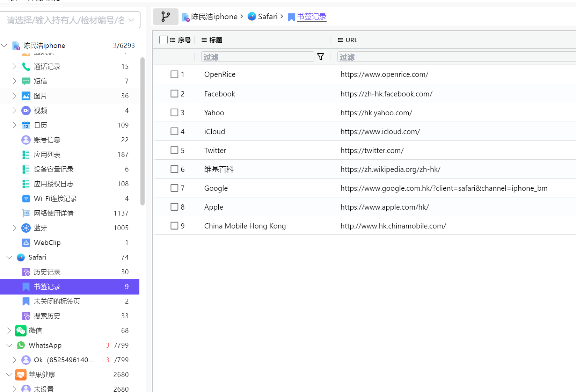Expand the 日历 tree node
Image resolution: width=576 pixels, height=392 pixels.
pos(14,125)
